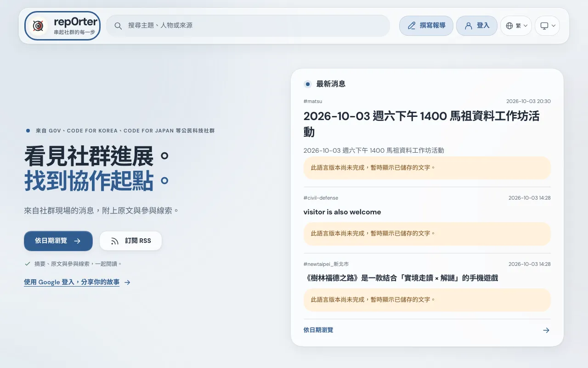Click the monitor theme icon
This screenshot has height=368, width=588.
pyautogui.click(x=544, y=26)
